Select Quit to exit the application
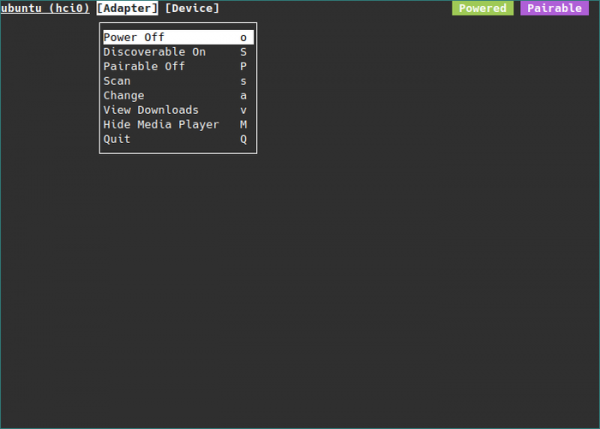The image size is (600, 429). (117, 139)
